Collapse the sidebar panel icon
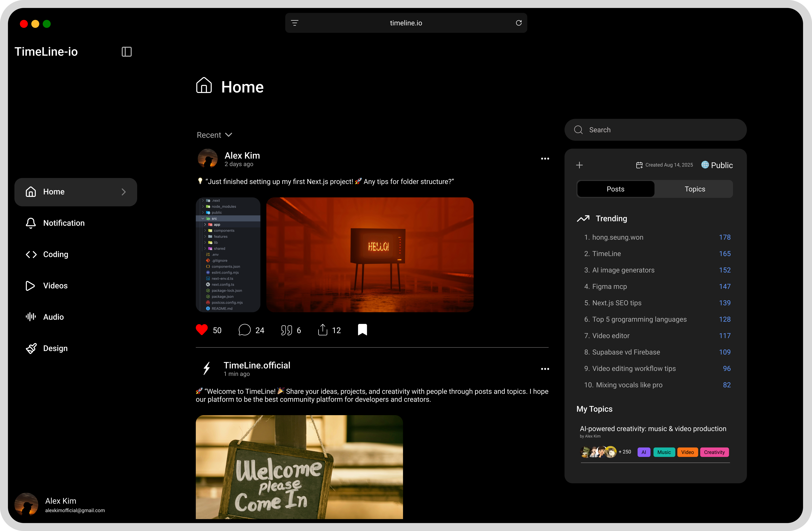The height and width of the screenshot is (531, 812). coord(127,52)
